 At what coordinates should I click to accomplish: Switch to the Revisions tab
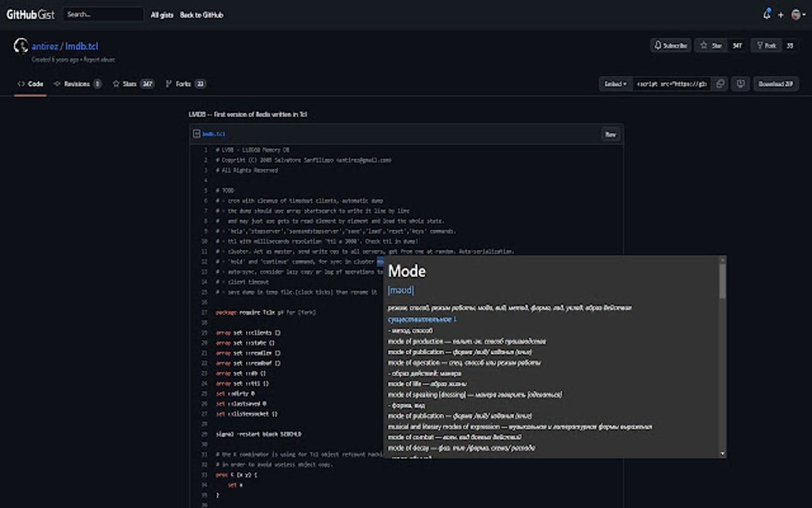tap(76, 84)
